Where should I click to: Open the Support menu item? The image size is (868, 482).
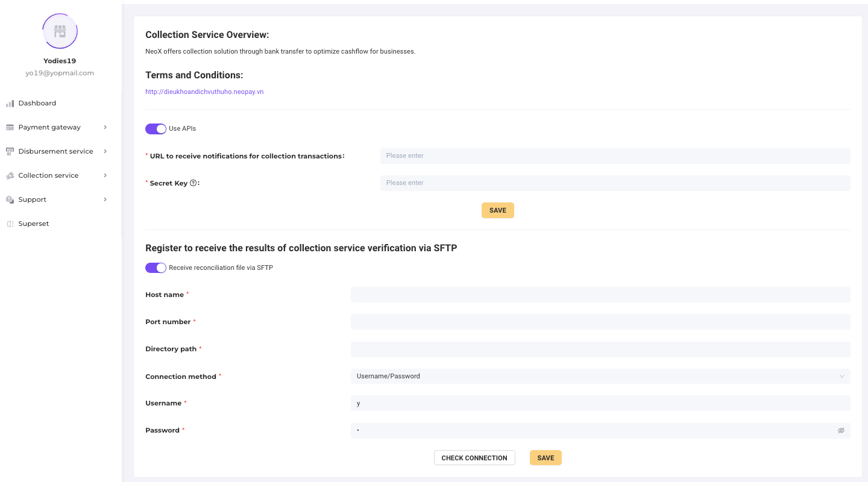point(33,200)
